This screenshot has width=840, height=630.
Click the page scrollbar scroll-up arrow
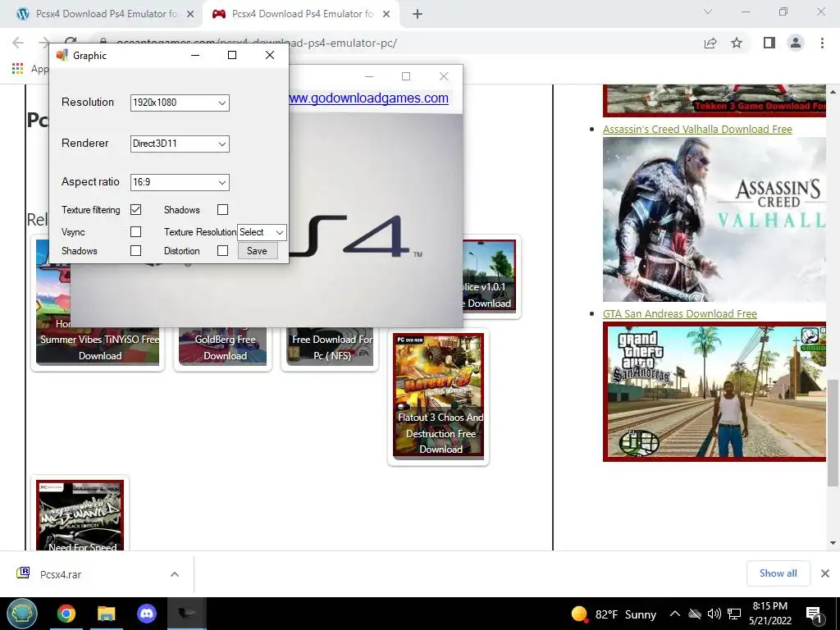[x=833, y=92]
